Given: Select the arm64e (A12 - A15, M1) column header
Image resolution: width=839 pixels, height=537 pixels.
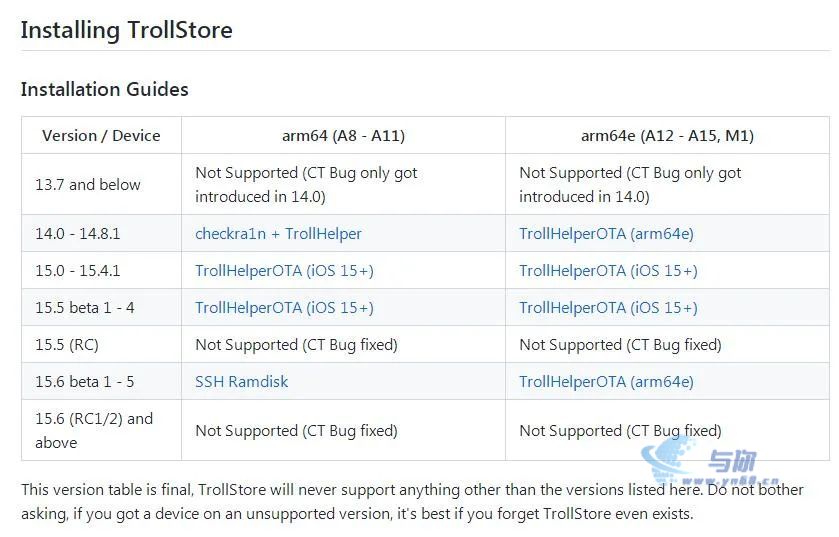Looking at the screenshot, I should tap(667, 135).
